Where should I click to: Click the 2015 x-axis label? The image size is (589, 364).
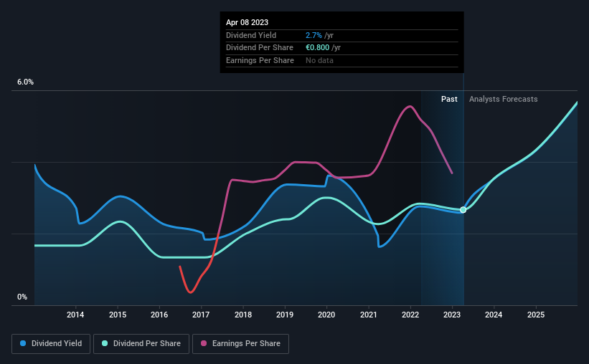point(118,315)
